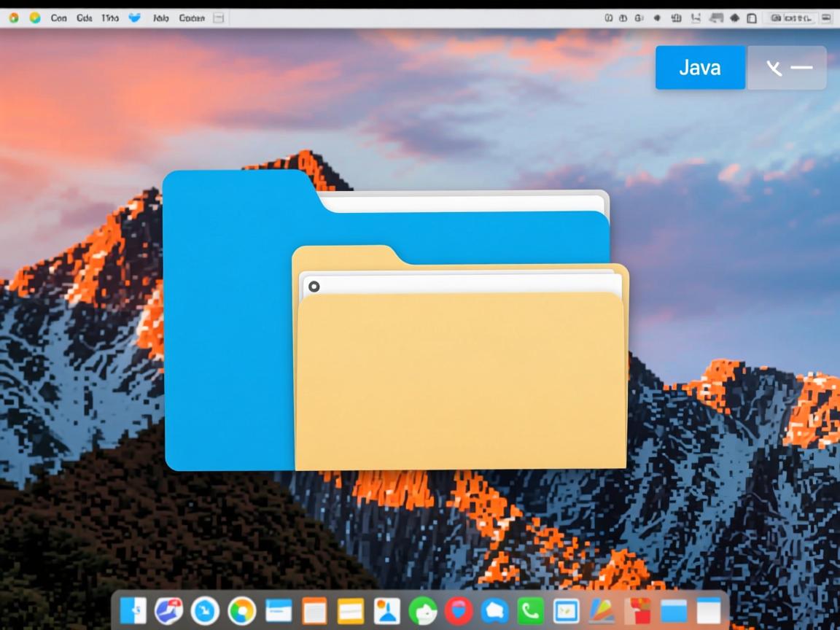This screenshot has width=840, height=630.
Task: Click the small circle radio on white sheet
Action: [314, 287]
